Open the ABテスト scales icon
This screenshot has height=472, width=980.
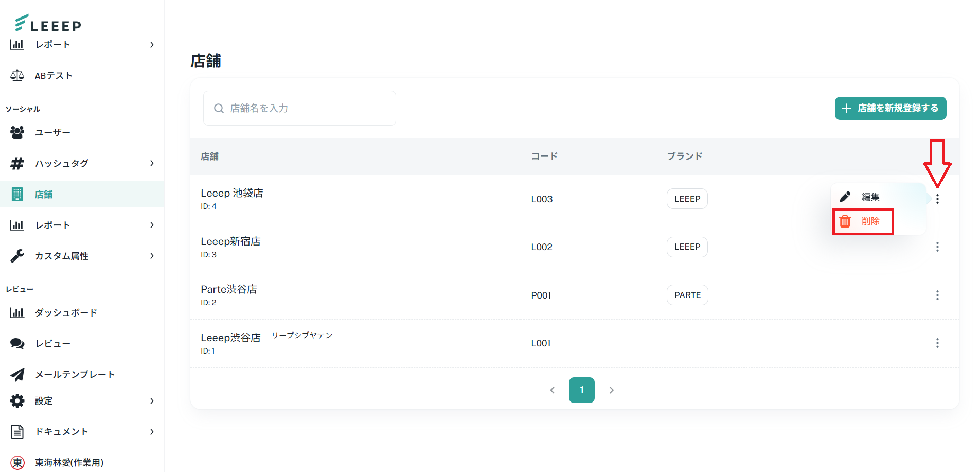pos(17,76)
